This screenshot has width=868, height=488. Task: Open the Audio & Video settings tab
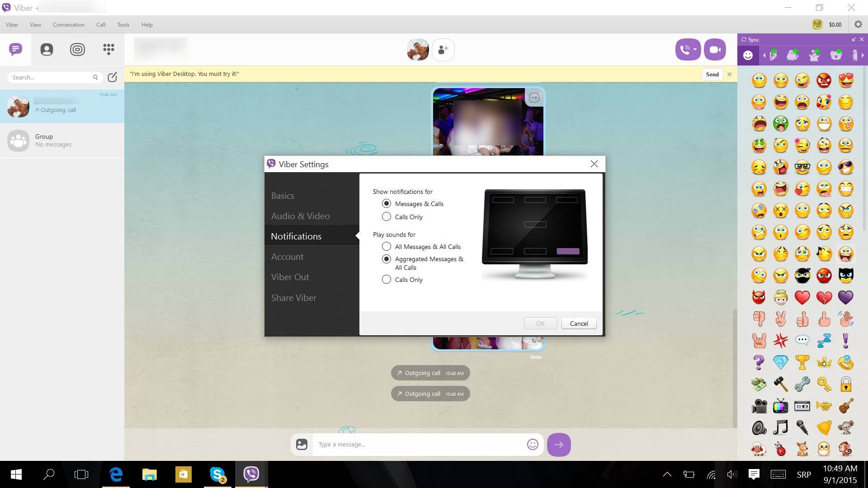[x=300, y=216]
